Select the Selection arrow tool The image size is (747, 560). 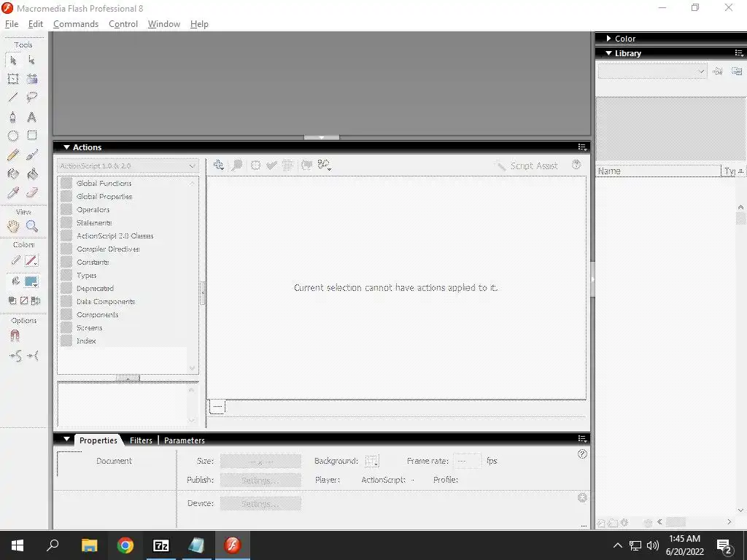point(13,61)
